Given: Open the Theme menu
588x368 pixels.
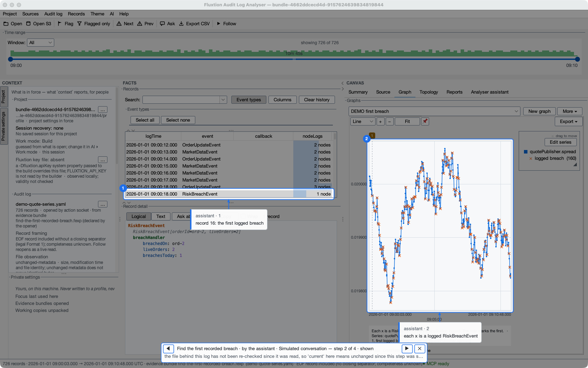Looking at the screenshot, I should coord(97,14).
